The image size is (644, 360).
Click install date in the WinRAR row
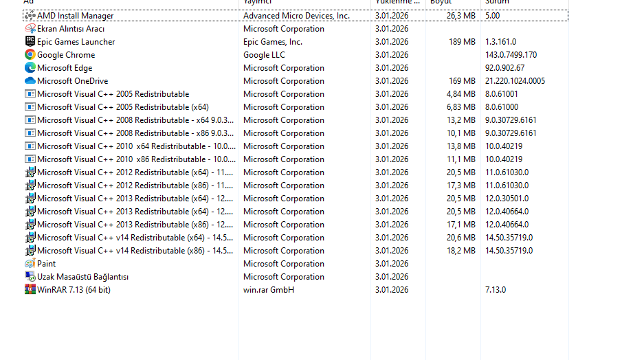pyautogui.click(x=392, y=290)
